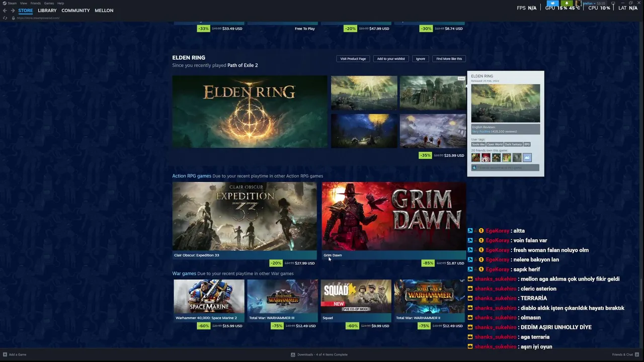Click the $3.10 wallet balance
The height and width of the screenshot is (362, 644).
601,3
